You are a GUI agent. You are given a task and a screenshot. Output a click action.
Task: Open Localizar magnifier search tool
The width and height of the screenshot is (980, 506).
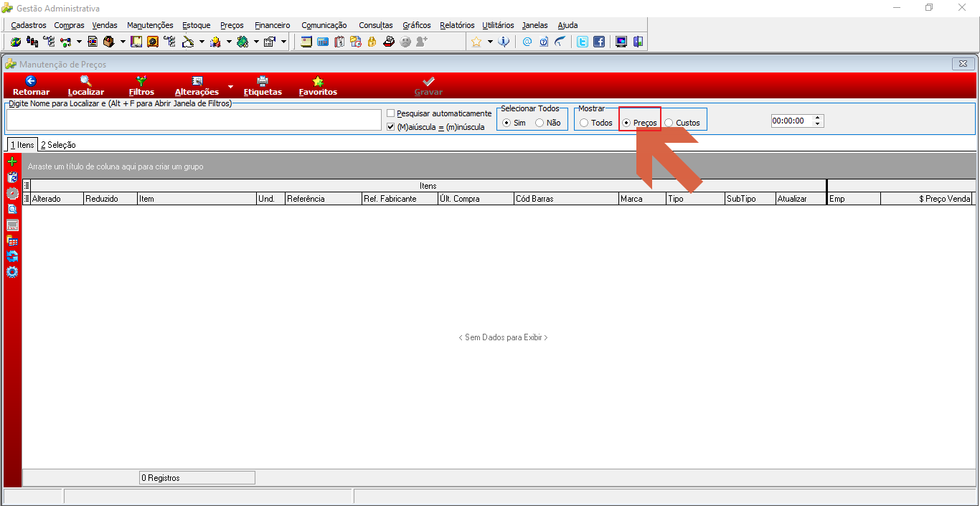pos(86,81)
